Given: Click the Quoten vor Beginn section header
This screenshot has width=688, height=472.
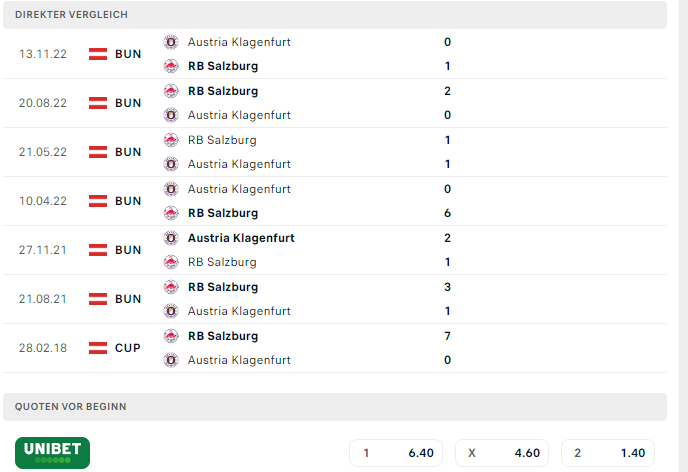Looking at the screenshot, I should pos(335,407).
